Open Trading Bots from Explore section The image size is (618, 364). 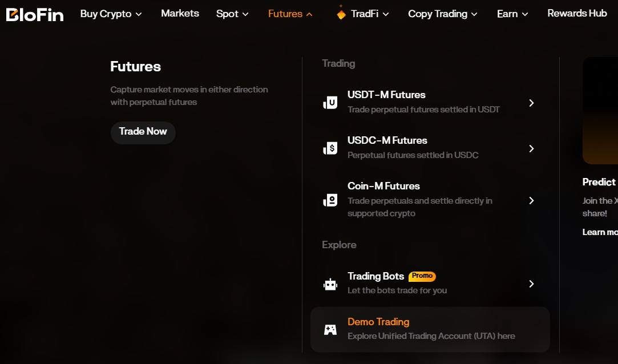click(x=430, y=284)
